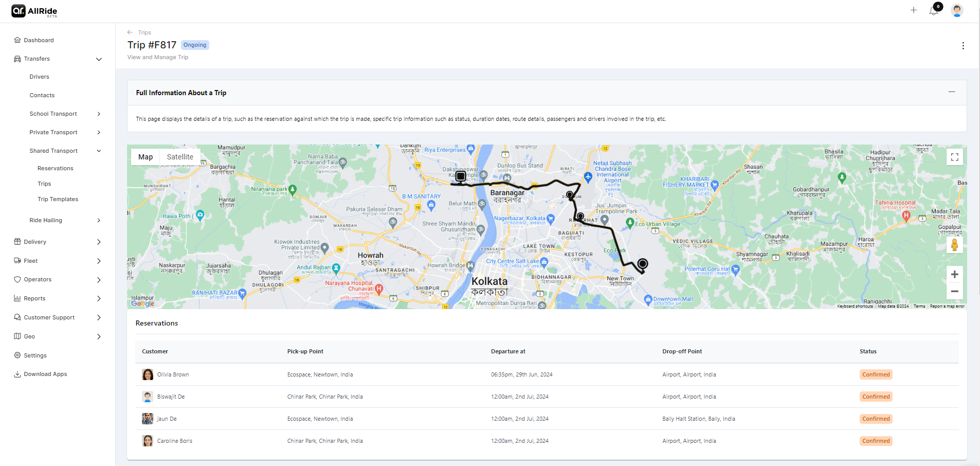Image resolution: width=980 pixels, height=466 pixels.
Task: Click the Trips breadcrumb link
Action: pyautogui.click(x=144, y=32)
